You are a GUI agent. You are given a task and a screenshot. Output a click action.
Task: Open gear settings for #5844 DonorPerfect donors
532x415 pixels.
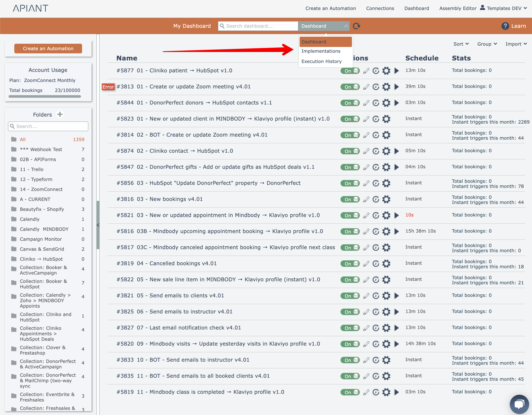(x=386, y=103)
